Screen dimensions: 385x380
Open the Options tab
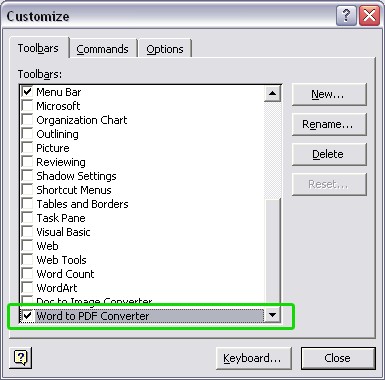click(165, 49)
